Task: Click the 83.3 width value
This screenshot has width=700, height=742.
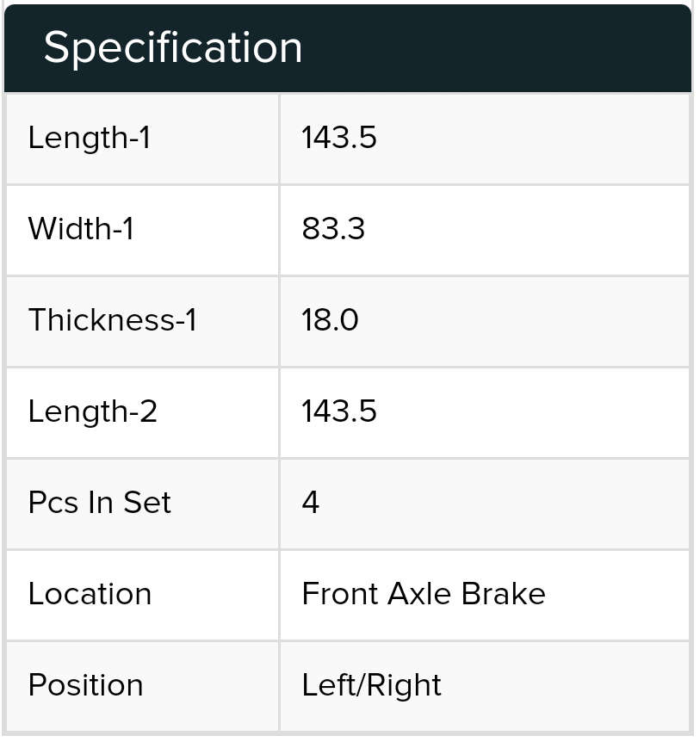Action: click(x=333, y=229)
